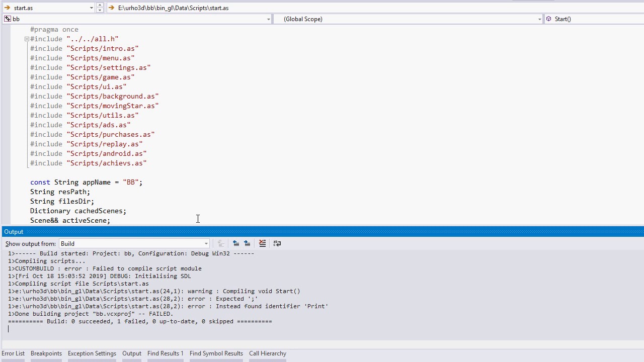
Task: Switch to the Call Hierarchy tab
Action: 268,353
